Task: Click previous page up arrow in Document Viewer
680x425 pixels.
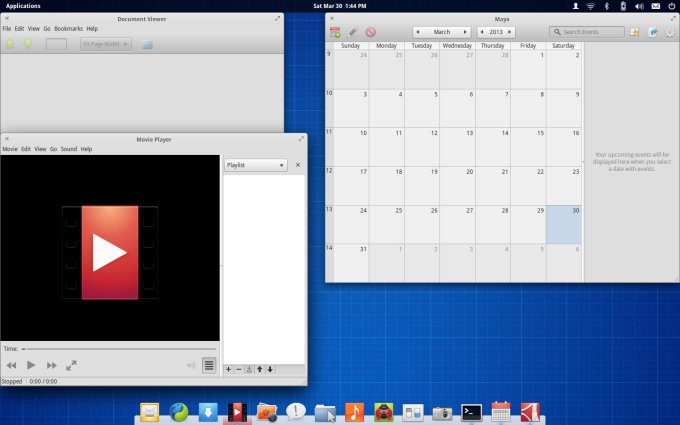Action: pos(10,44)
